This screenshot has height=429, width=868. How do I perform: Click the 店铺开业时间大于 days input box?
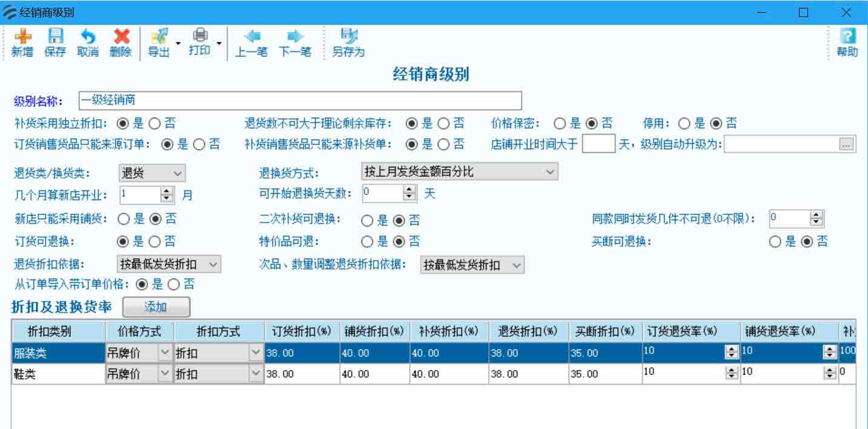pos(598,144)
